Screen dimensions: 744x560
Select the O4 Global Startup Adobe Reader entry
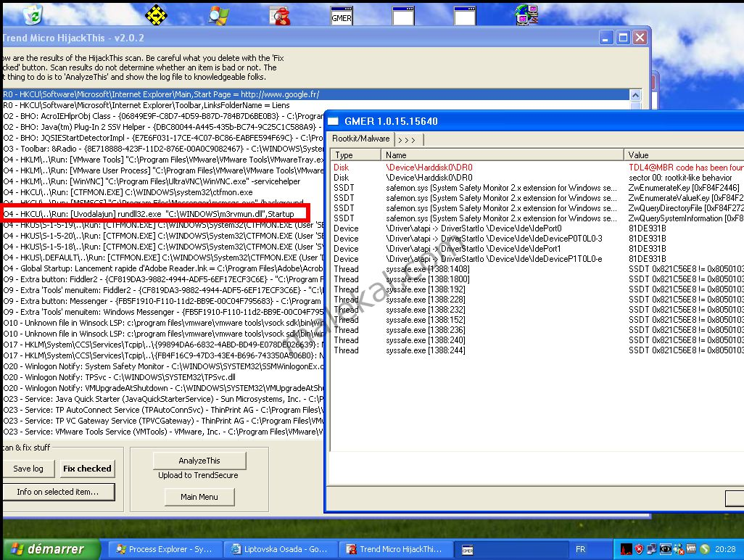pyautogui.click(x=163, y=268)
